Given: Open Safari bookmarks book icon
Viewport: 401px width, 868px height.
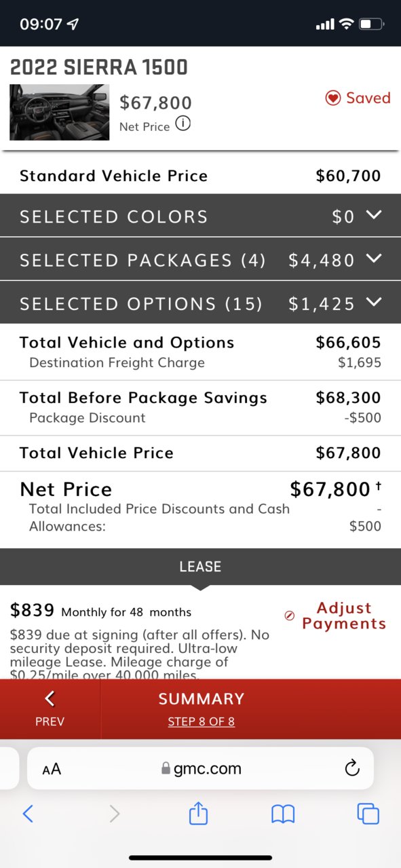Looking at the screenshot, I should (x=283, y=814).
